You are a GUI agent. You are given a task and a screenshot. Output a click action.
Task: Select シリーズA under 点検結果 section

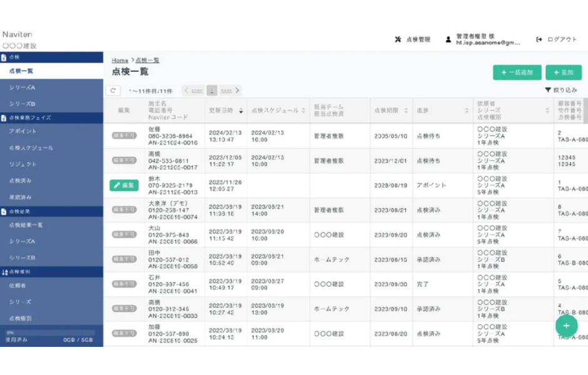coord(51,241)
